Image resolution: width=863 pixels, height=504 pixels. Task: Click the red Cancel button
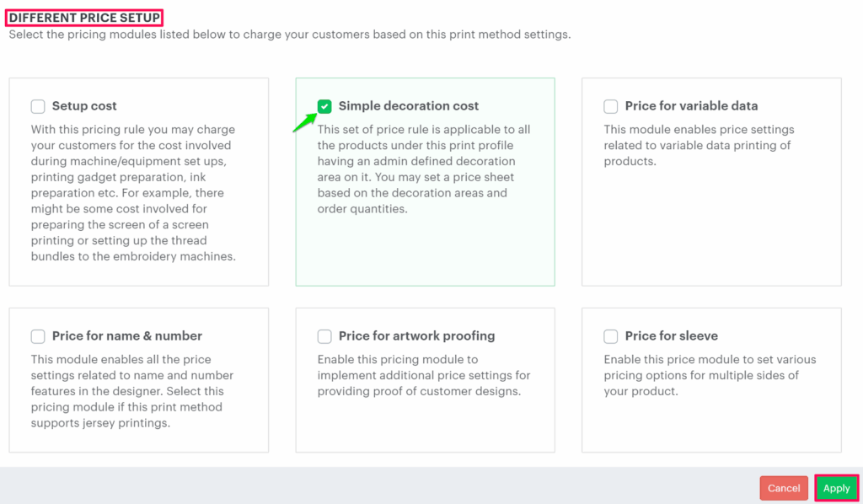(784, 488)
